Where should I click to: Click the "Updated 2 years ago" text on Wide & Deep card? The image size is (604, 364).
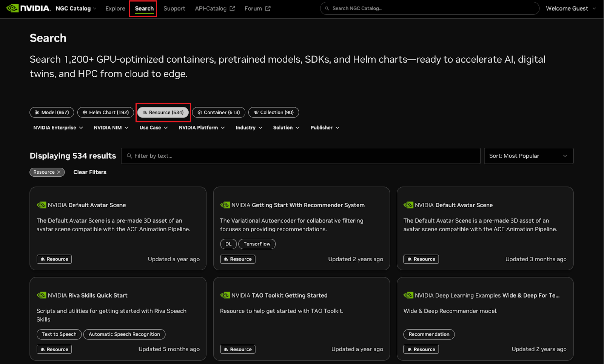[539, 349]
